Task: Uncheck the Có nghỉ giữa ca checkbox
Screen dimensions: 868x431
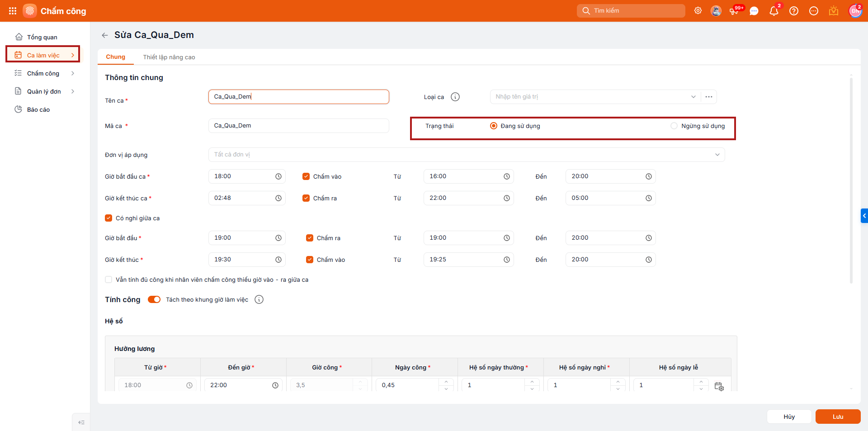Action: (108, 218)
